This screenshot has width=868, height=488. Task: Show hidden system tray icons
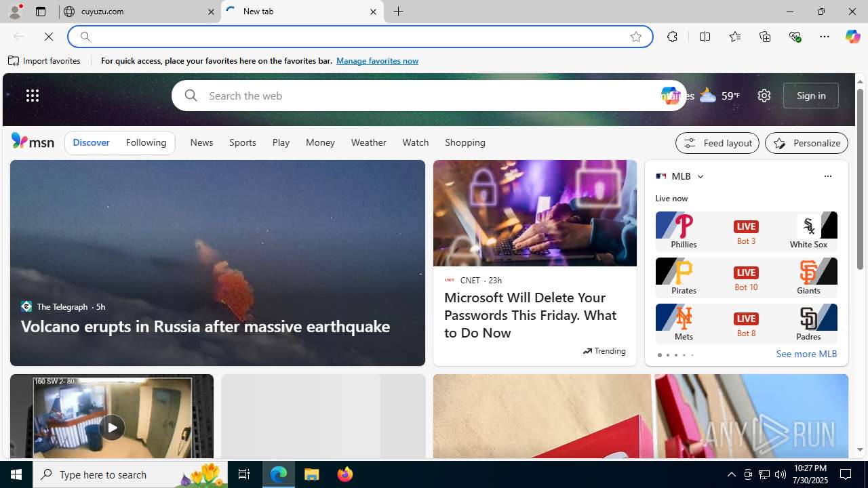pos(731,474)
